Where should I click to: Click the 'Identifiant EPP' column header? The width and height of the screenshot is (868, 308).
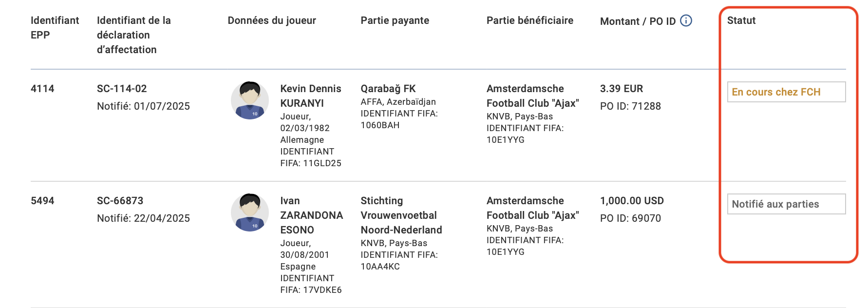(x=54, y=27)
